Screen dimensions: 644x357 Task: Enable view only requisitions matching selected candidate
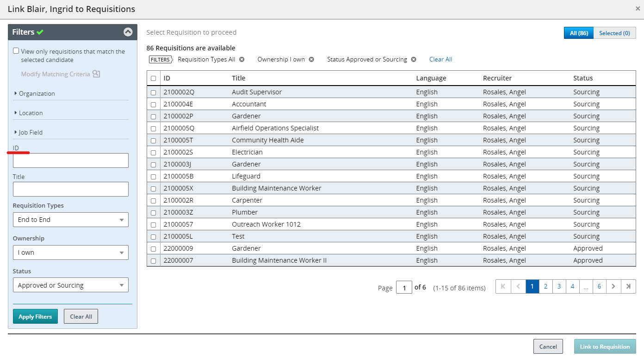16,51
